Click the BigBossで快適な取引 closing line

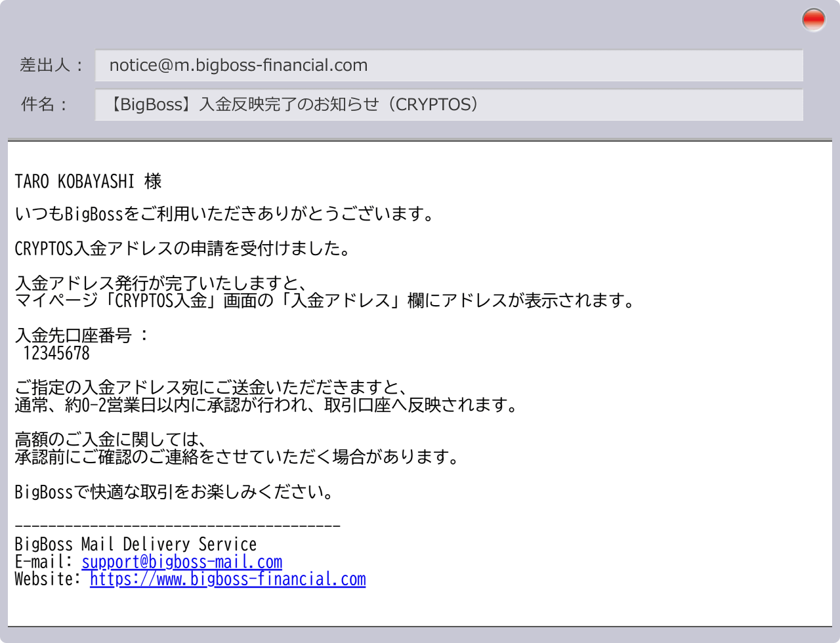[x=174, y=491]
